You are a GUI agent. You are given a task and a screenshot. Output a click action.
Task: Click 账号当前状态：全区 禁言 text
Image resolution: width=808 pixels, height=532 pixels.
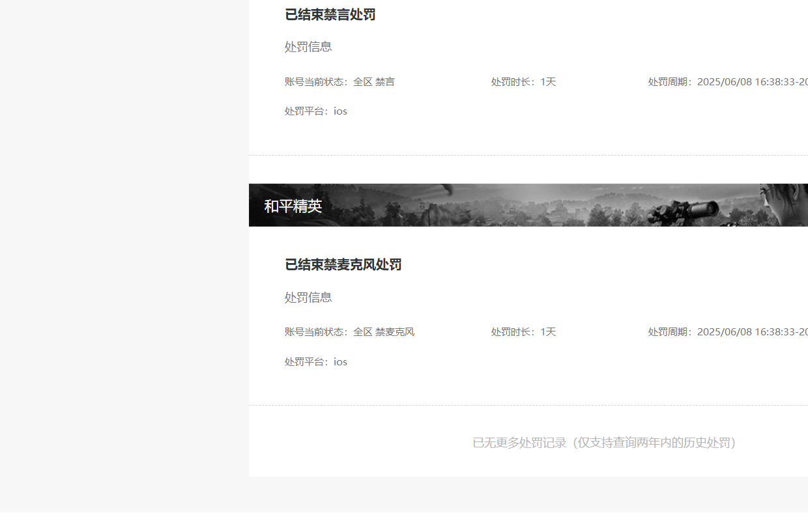[x=339, y=82]
